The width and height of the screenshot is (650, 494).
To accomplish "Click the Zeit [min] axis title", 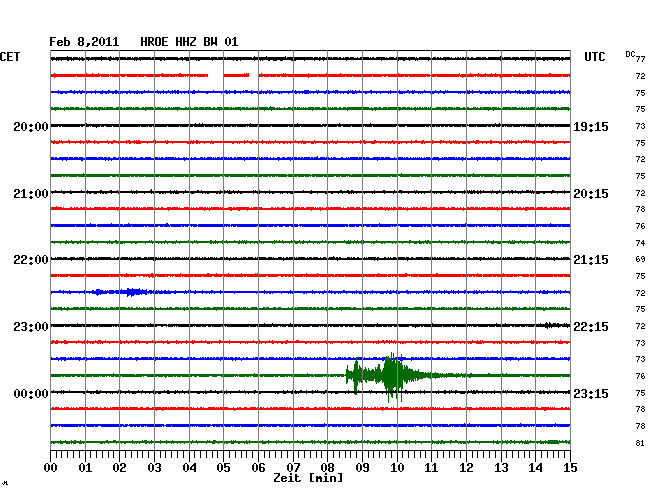I will (x=308, y=478).
